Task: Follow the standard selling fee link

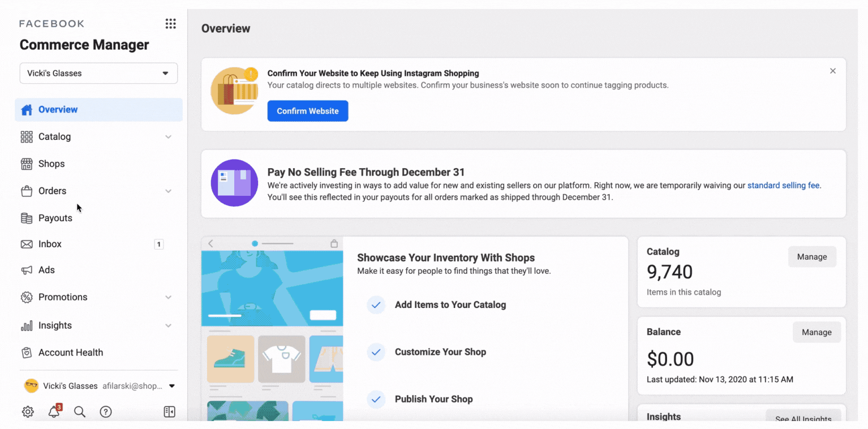Action: click(784, 185)
